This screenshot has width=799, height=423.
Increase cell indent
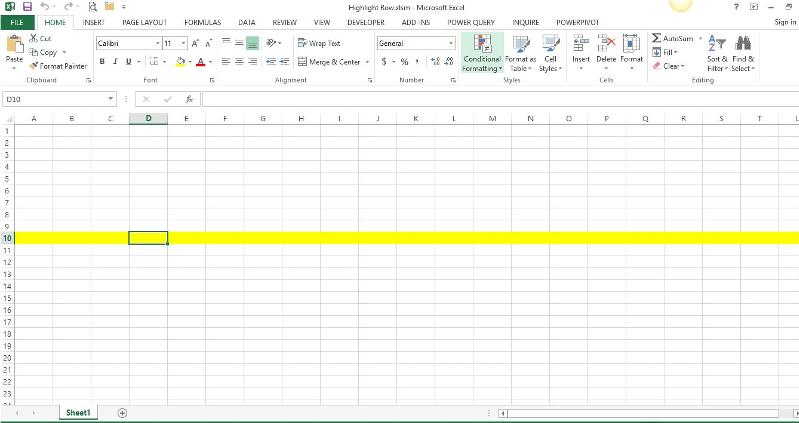pyautogui.click(x=284, y=62)
